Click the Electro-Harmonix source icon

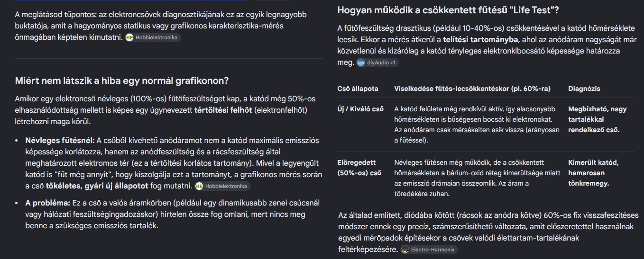click(x=405, y=250)
